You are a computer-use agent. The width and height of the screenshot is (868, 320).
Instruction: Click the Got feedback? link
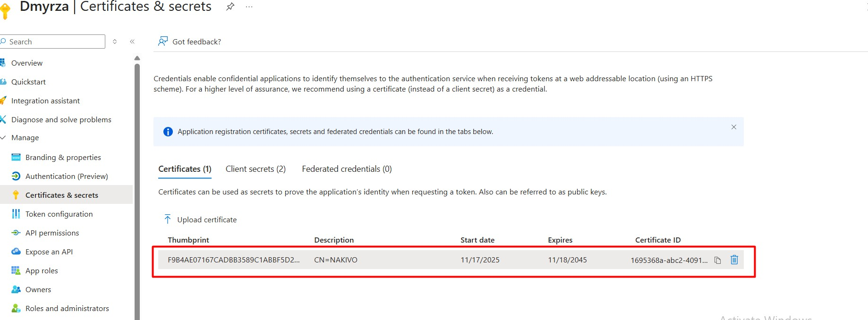click(x=196, y=42)
